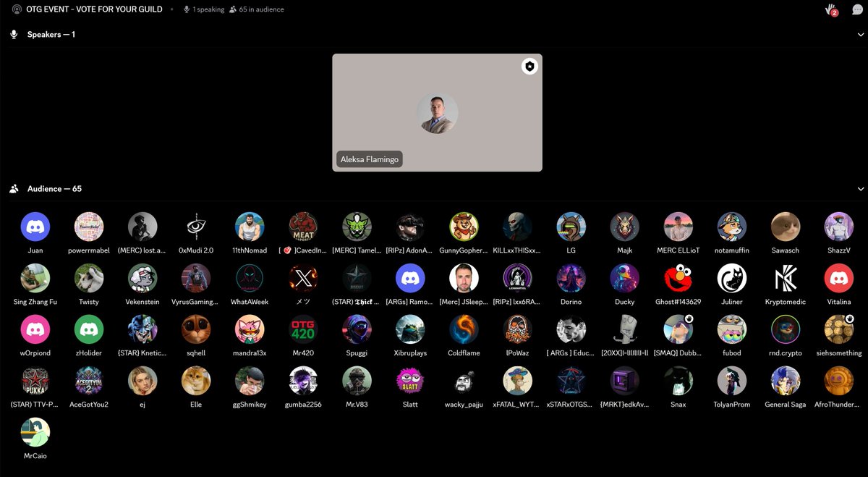
Task: Open Juan's avatar
Action: (35, 227)
